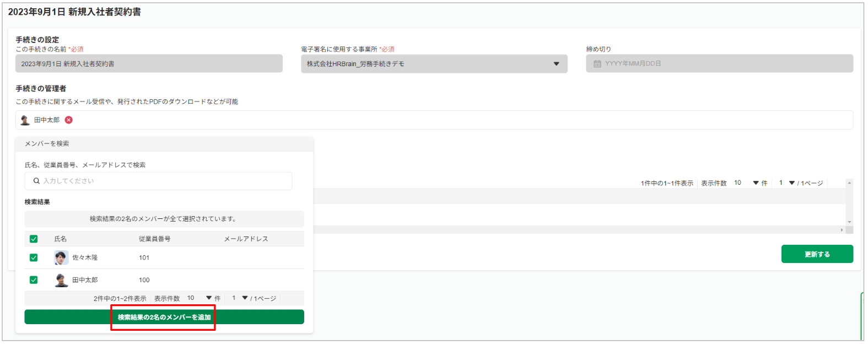
Task: Click the 締め切り date input field
Action: pos(720,63)
